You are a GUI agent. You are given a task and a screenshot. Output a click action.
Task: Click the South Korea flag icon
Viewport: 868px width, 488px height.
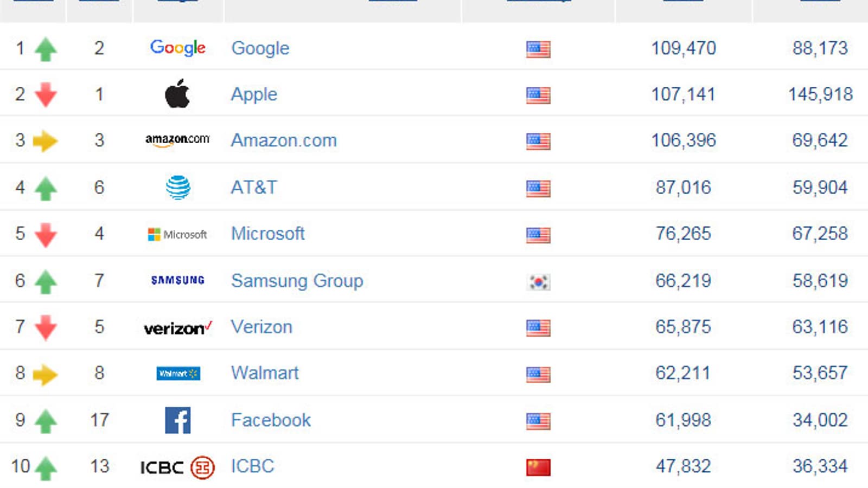[x=538, y=282]
